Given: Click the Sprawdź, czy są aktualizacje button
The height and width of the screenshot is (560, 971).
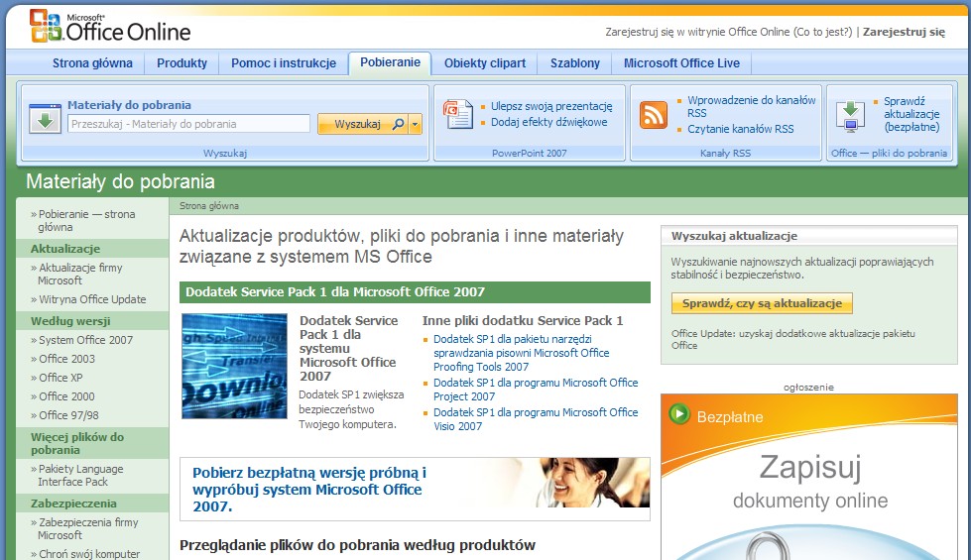Looking at the screenshot, I should coord(762,303).
